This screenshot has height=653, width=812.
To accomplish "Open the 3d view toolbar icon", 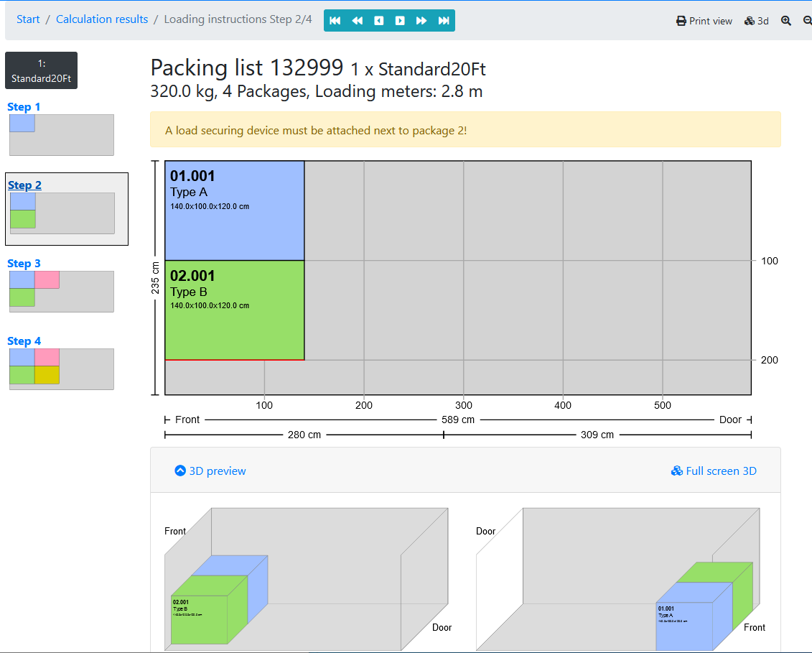I will pos(756,21).
